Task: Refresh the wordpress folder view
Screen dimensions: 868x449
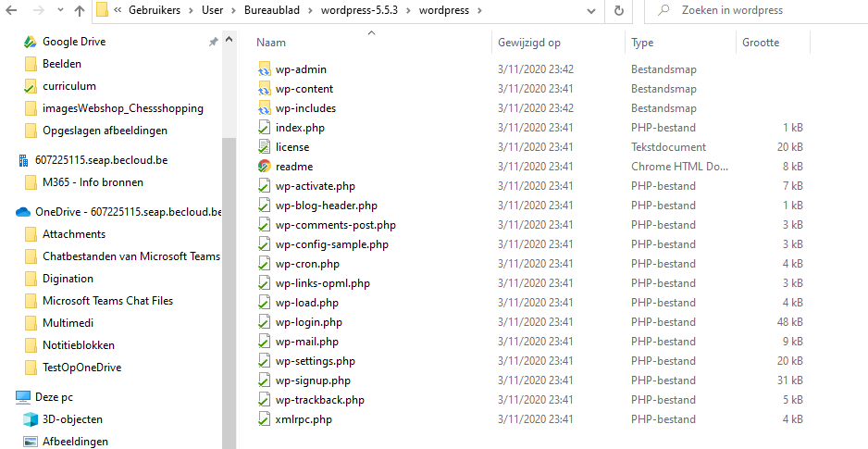Action: (x=619, y=10)
